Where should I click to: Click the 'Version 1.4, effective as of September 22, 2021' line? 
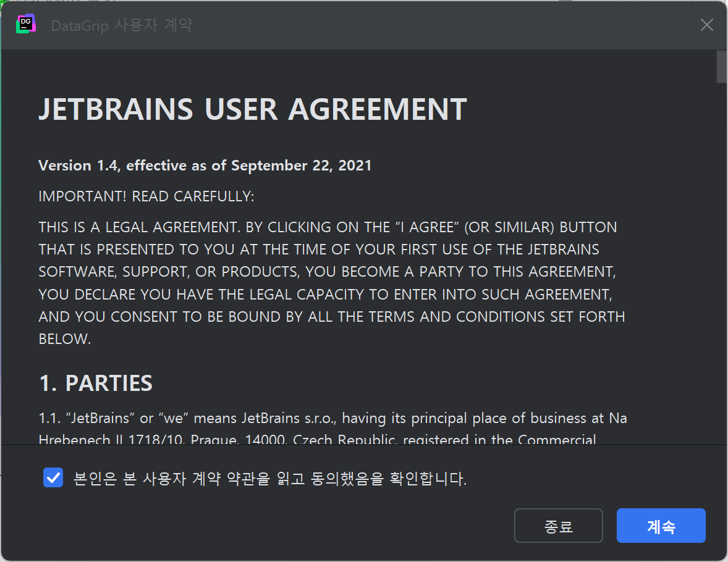point(205,166)
